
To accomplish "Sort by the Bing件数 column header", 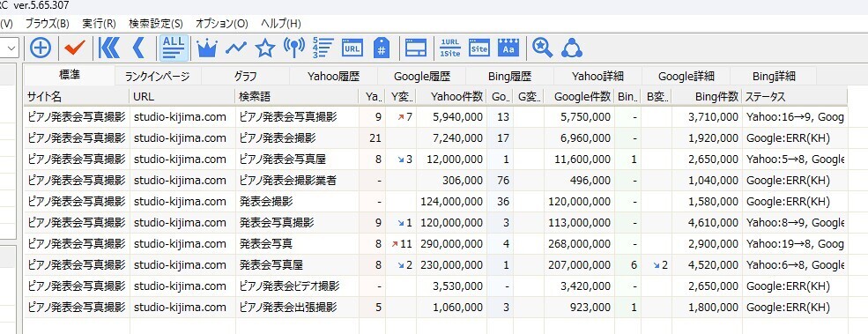I will [707, 96].
